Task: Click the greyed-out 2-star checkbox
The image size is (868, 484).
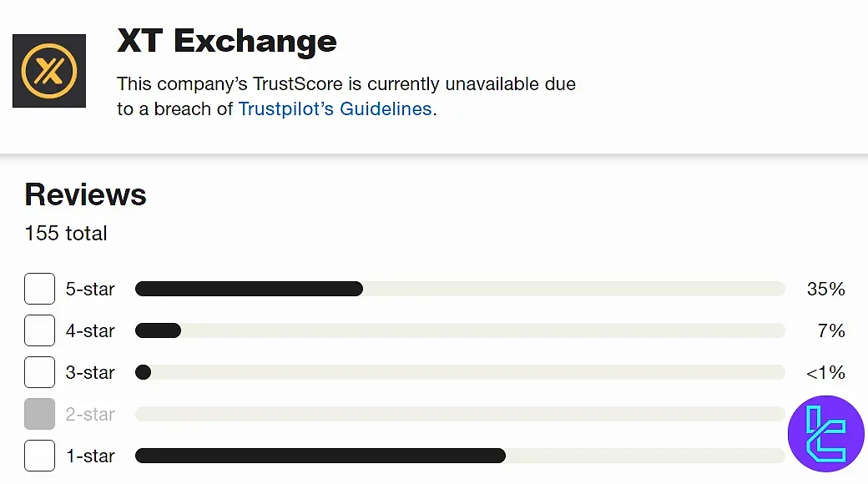Action: pyautogui.click(x=39, y=414)
